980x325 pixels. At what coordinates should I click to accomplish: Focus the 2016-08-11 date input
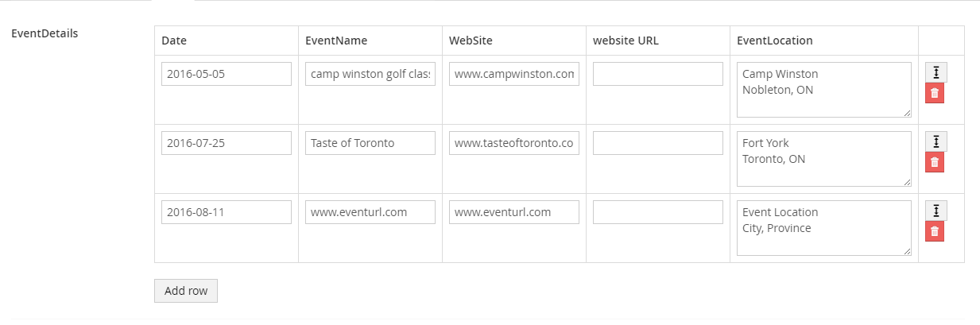coord(227,212)
